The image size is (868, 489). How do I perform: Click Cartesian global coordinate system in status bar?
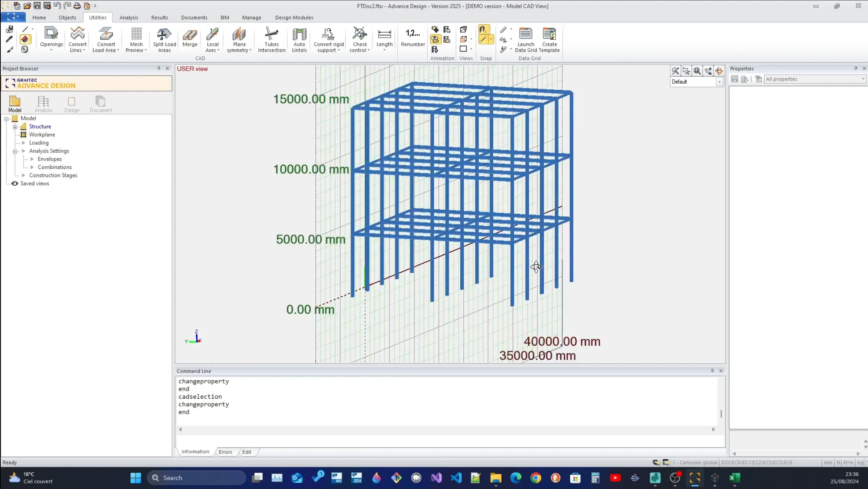[x=695, y=462]
